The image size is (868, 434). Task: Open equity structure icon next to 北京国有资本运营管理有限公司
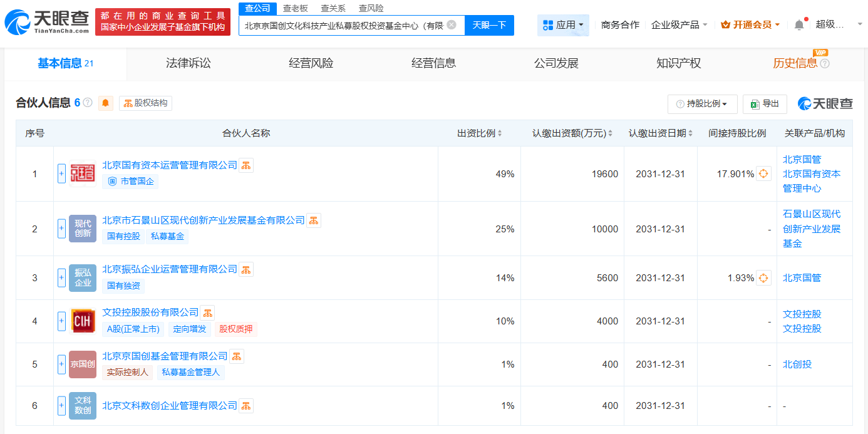(x=246, y=165)
